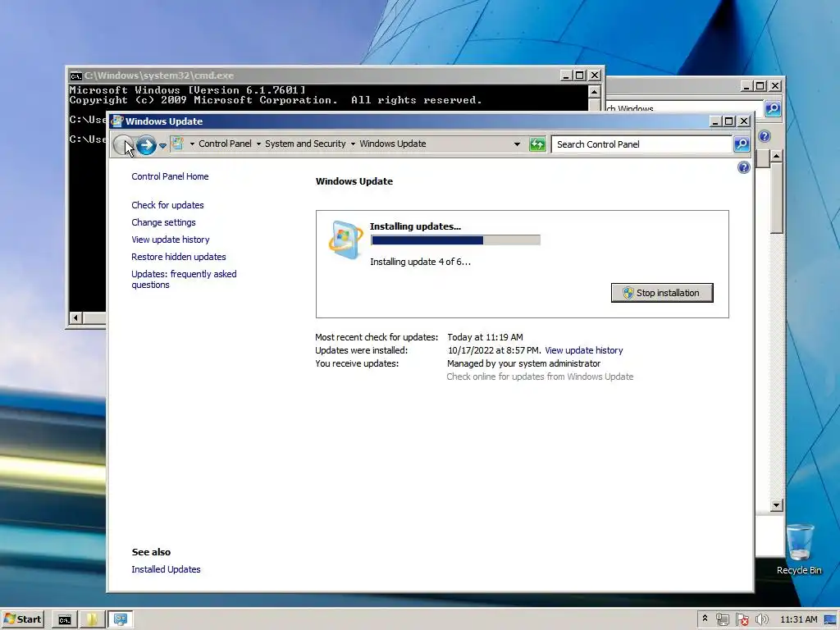This screenshot has width=840, height=630.
Task: Click the 11:31 AM taskbar clock
Action: (799, 620)
